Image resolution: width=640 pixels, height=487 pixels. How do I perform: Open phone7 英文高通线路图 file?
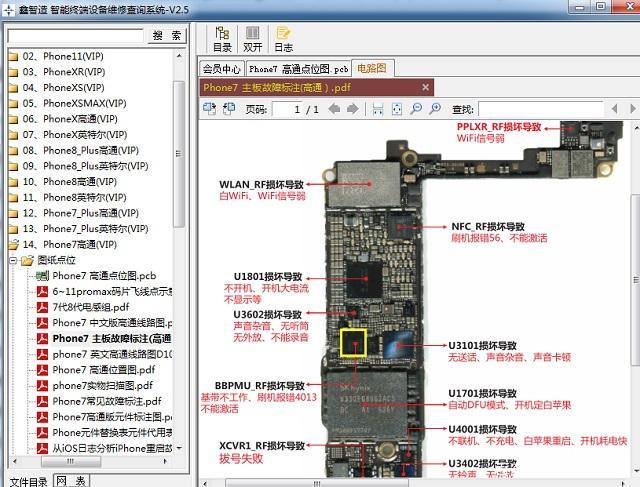(112, 354)
